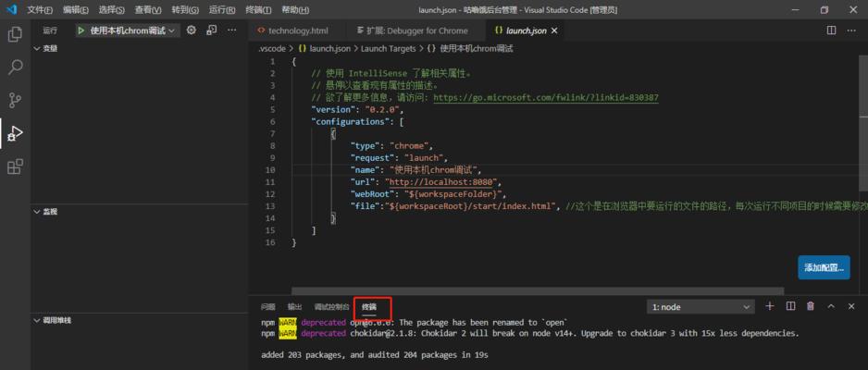Viewport: 868px width, 370px height.
Task: Open the Source Control view
Action: [15, 100]
